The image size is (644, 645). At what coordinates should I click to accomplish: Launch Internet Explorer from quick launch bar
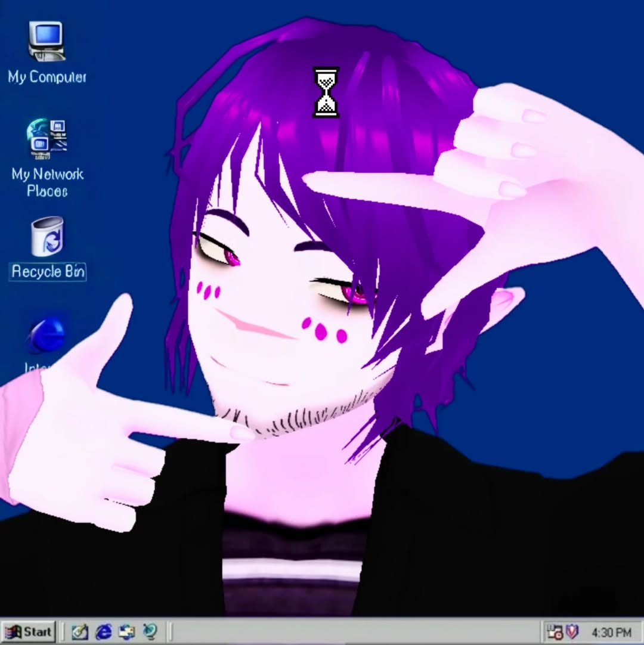point(103,632)
